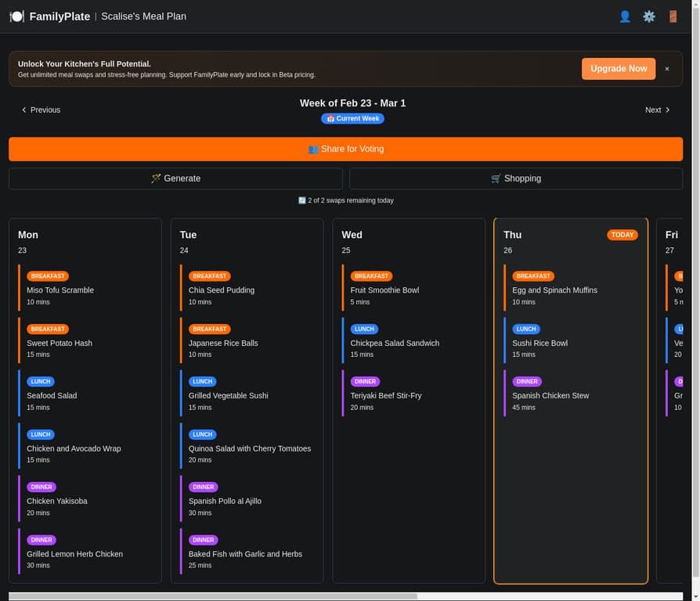Viewport: 700px width, 601px height.
Task: Advance to the Next week
Action: (658, 110)
